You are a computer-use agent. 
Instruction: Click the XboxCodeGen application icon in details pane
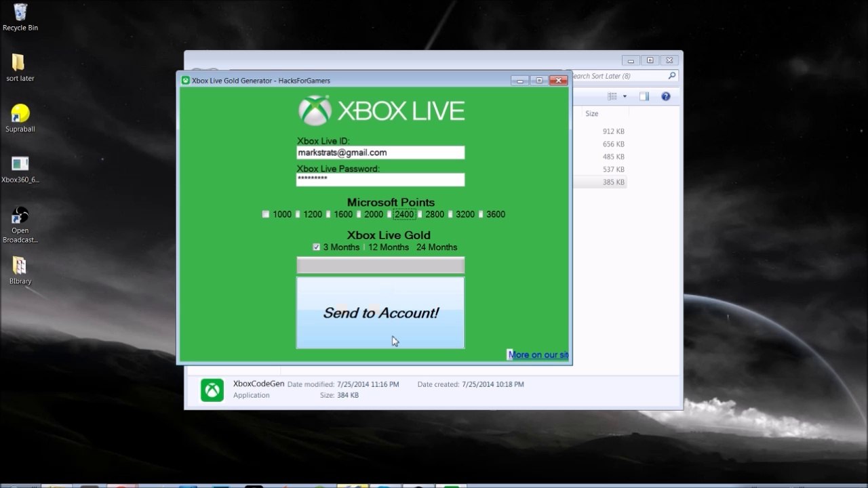(x=212, y=390)
